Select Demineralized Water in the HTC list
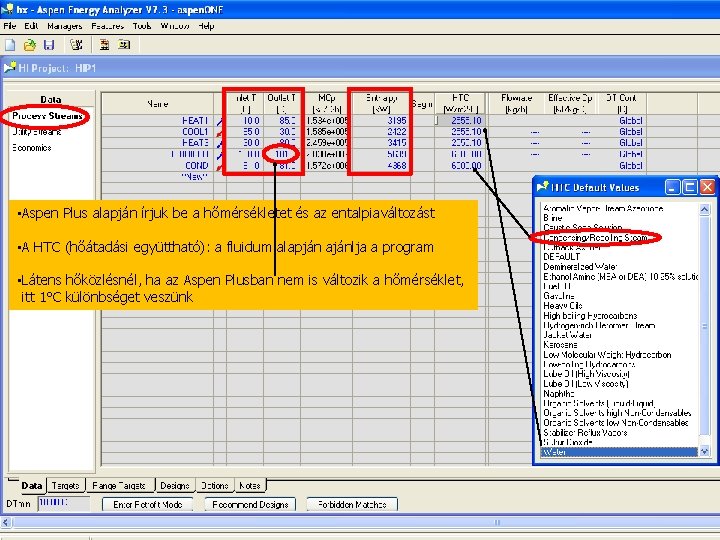The height and width of the screenshot is (540, 720). coord(580,266)
